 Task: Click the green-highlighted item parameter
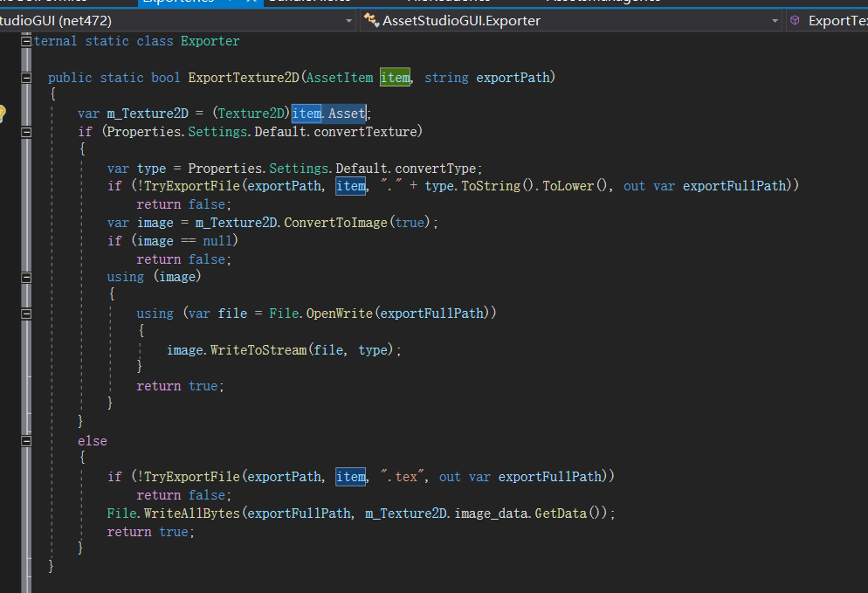click(x=395, y=78)
